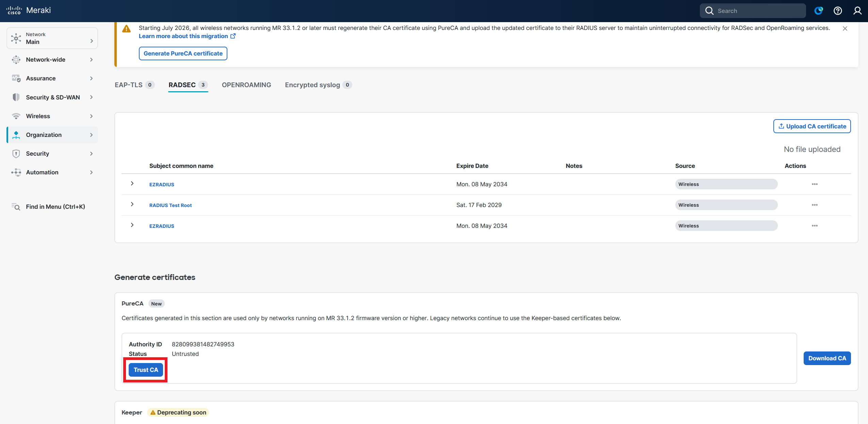Click the Assurance sidebar icon
Viewport: 868px width, 424px height.
click(x=16, y=78)
